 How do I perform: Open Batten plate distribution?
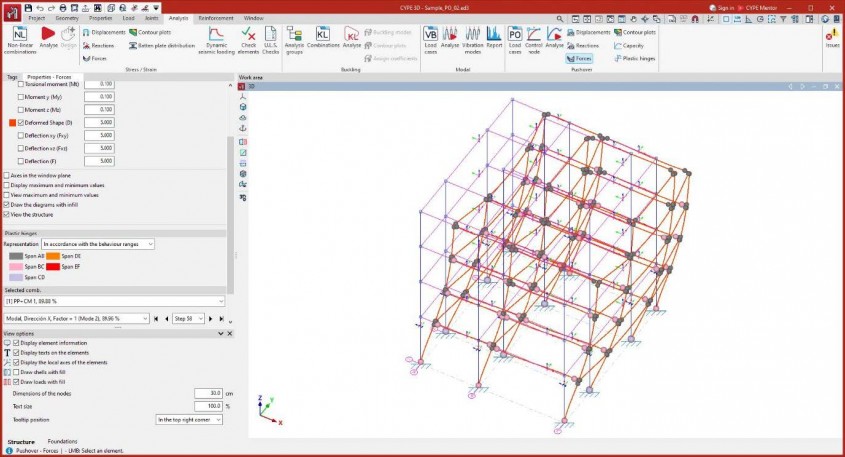(x=162, y=46)
